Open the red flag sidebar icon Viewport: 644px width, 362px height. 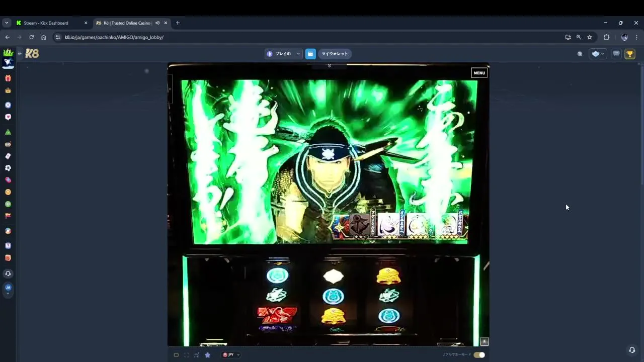[8, 216]
